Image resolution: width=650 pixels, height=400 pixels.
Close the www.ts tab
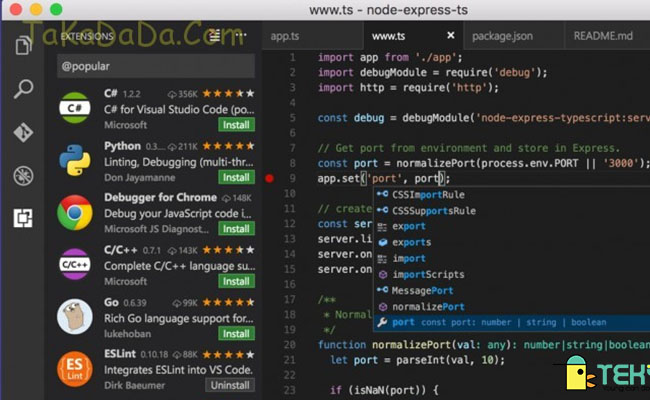tap(451, 36)
